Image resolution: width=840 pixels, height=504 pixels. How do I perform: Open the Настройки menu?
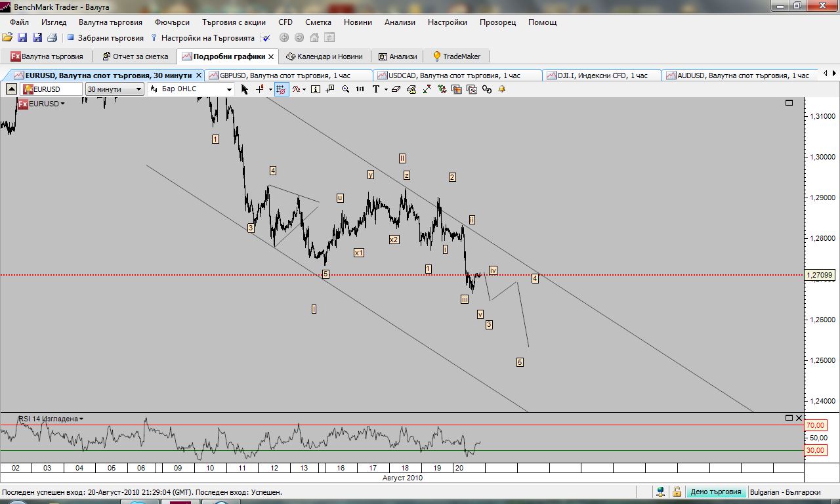(x=448, y=22)
